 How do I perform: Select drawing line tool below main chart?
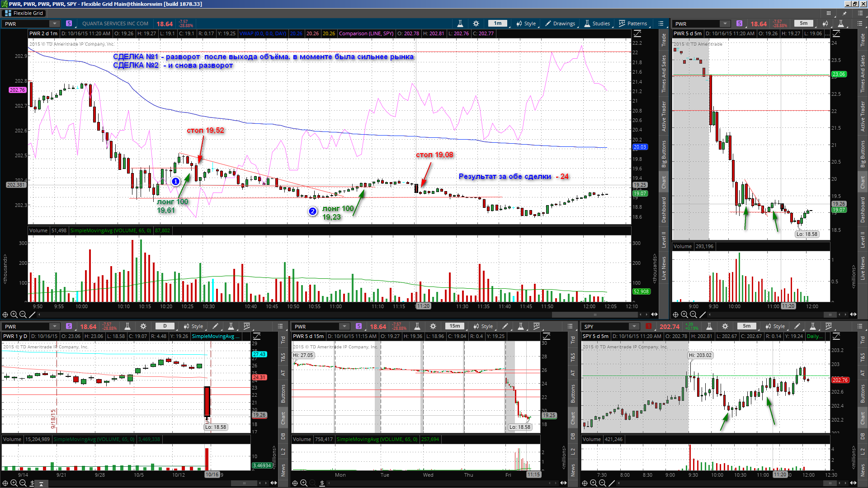click(x=32, y=314)
